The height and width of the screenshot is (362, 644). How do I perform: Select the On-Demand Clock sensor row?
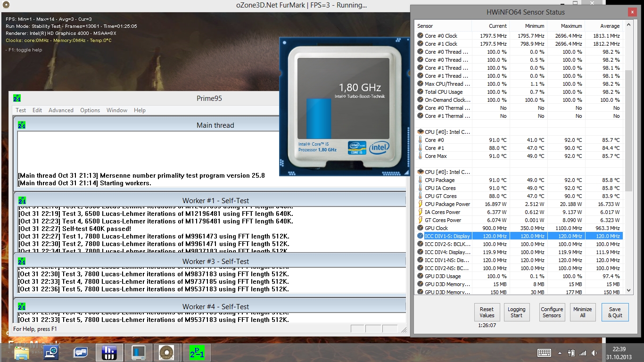pyautogui.click(x=519, y=100)
